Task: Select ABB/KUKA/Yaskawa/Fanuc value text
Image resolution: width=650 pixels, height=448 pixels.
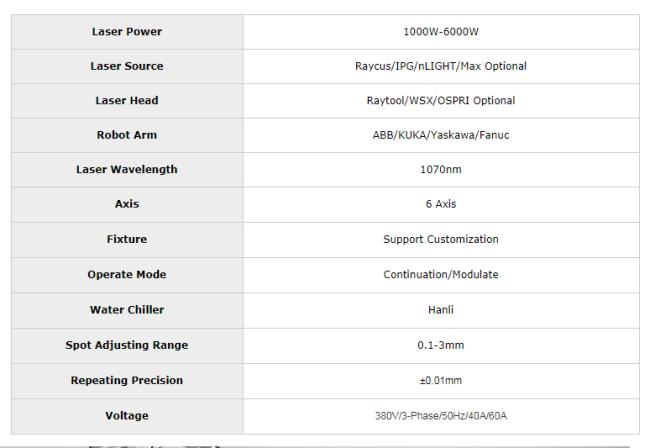Action: pos(441,135)
